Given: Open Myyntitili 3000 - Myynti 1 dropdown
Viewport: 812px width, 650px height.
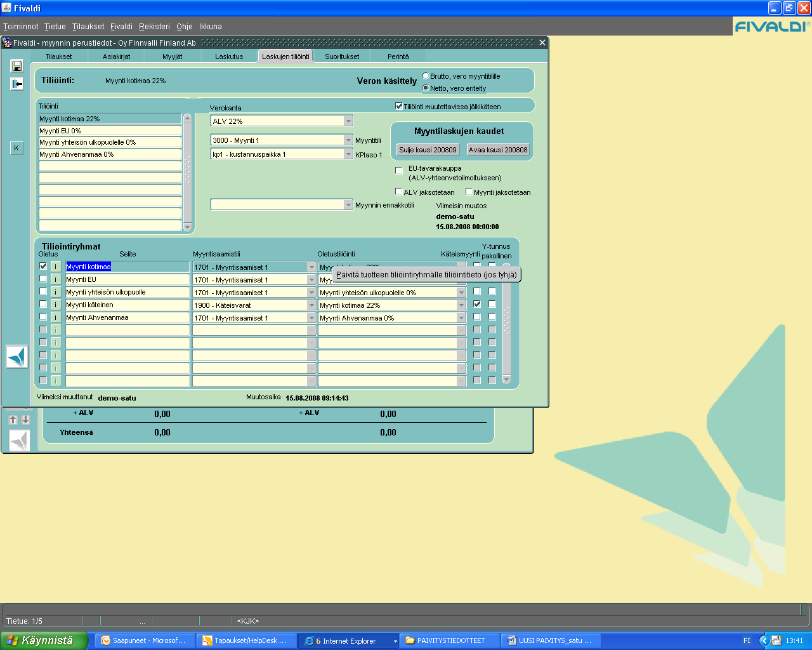Looking at the screenshot, I should point(348,140).
